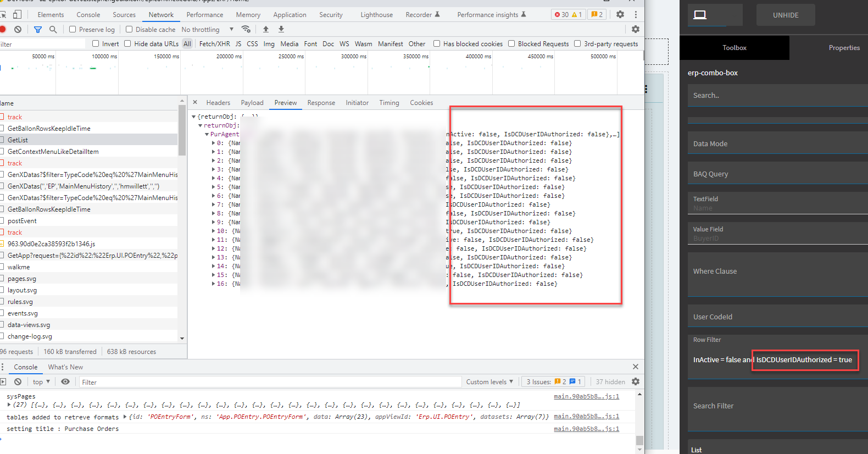Check Has blocked cookies
This screenshot has height=454, width=868.
point(437,43)
